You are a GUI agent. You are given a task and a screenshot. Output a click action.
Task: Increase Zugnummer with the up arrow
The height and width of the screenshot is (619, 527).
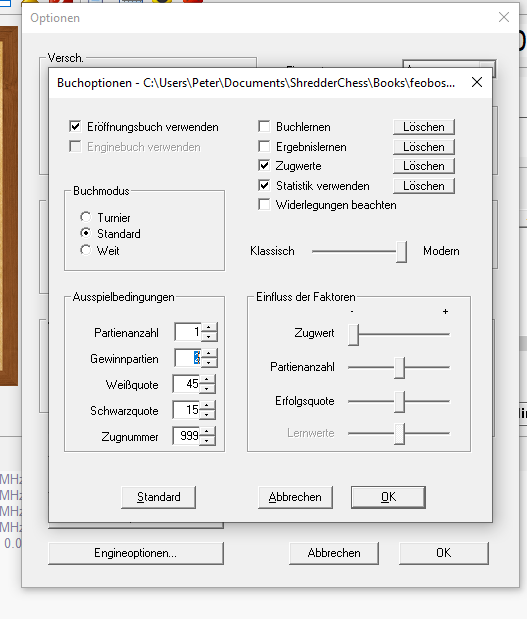[207, 431]
